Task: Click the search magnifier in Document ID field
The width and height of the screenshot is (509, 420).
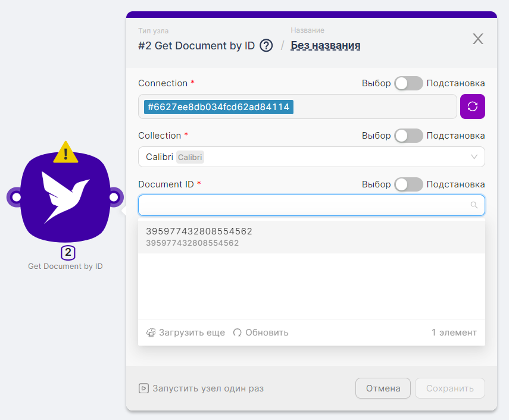Action: click(474, 205)
